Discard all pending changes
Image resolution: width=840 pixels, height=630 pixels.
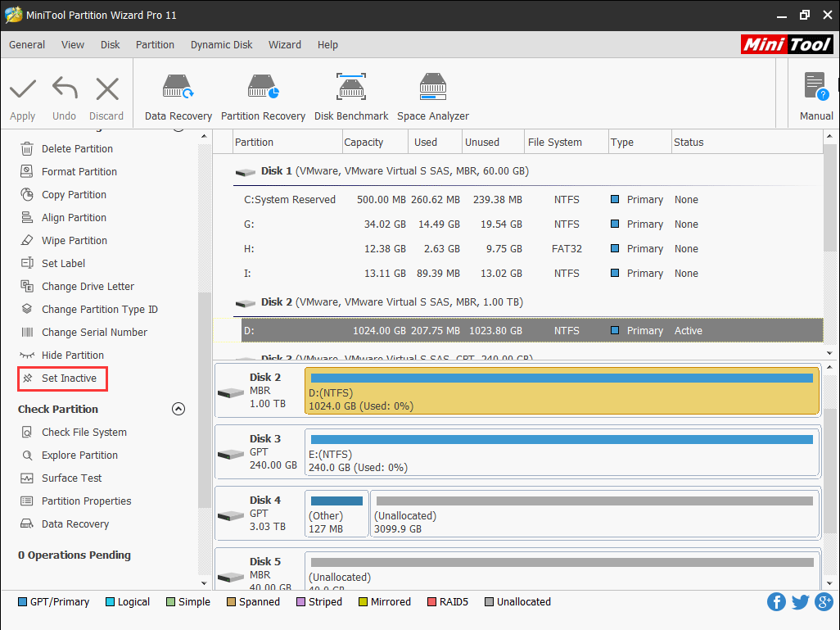[x=106, y=93]
